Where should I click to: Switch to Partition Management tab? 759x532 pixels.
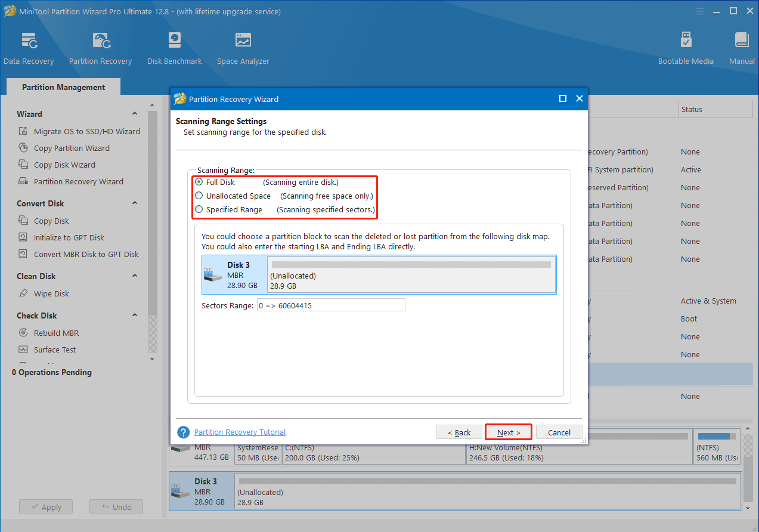pos(63,87)
